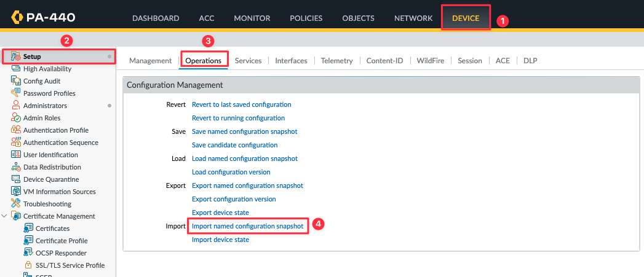Switch to the Session tab
This screenshot has width=644, height=277.
point(470,61)
